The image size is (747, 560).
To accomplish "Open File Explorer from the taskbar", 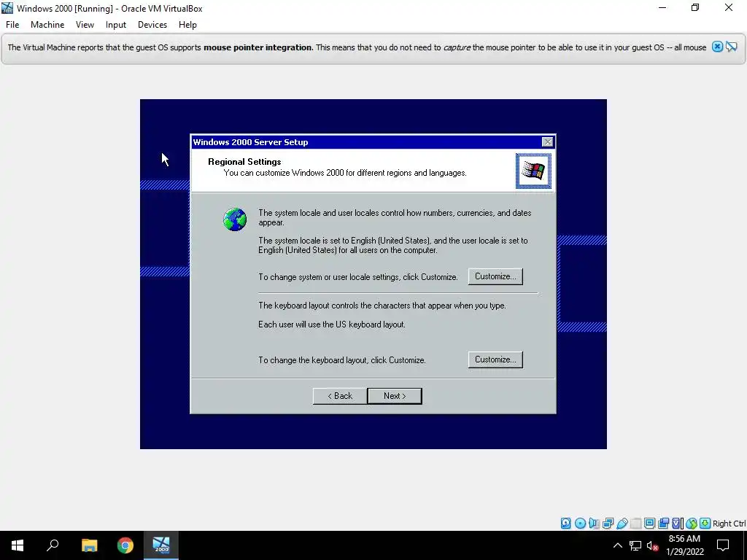I will click(x=89, y=545).
